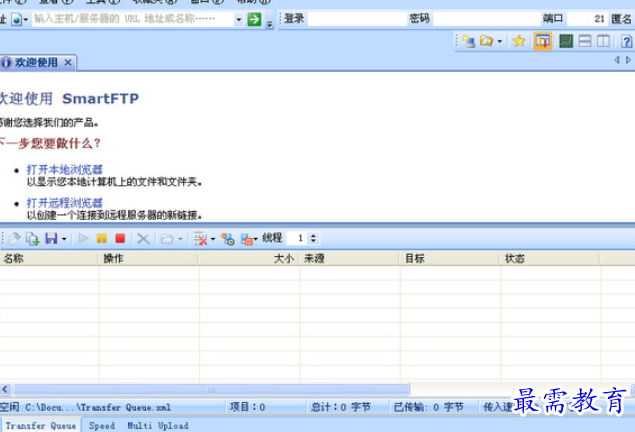Image resolution: width=635 pixels, height=432 pixels.
Task: Expand the address URL history dropdown
Action: pyautogui.click(x=239, y=19)
